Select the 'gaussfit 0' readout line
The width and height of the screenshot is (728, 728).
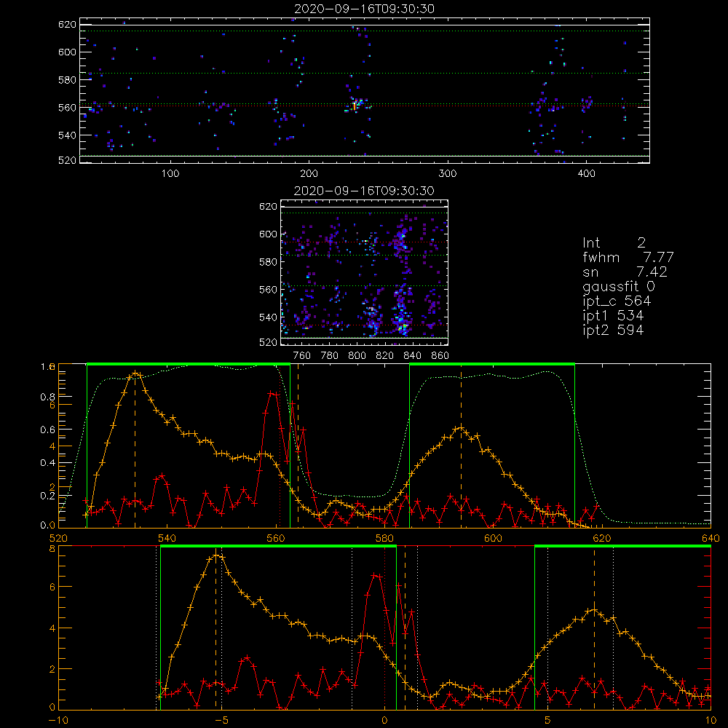pos(618,287)
